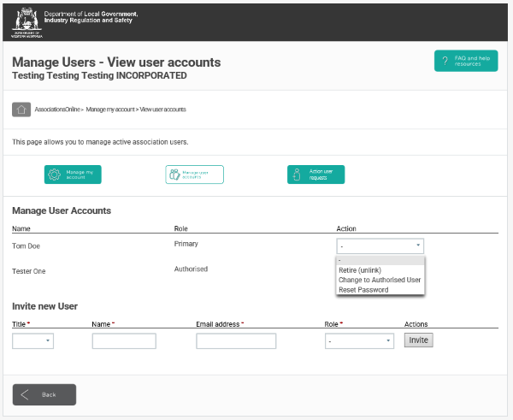Open the Role dropdown for new user
This screenshot has height=420, width=513.
359,340
